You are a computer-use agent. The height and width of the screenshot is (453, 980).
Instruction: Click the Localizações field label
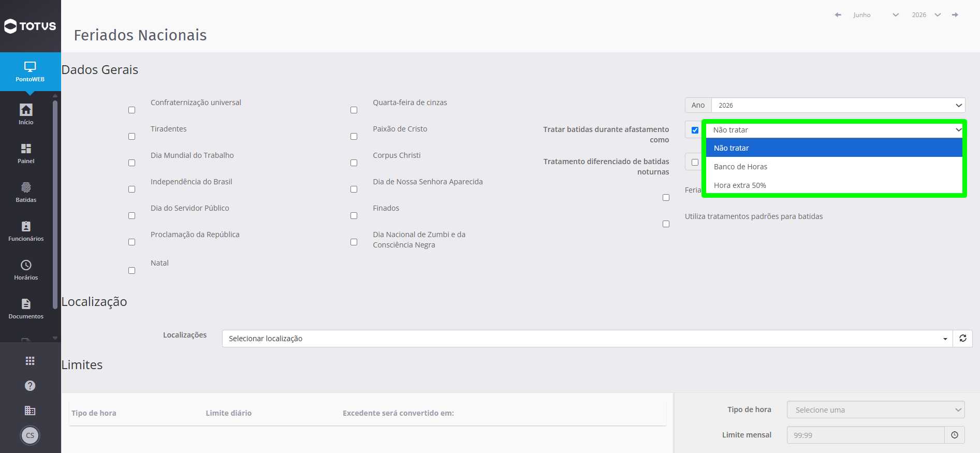click(x=185, y=335)
